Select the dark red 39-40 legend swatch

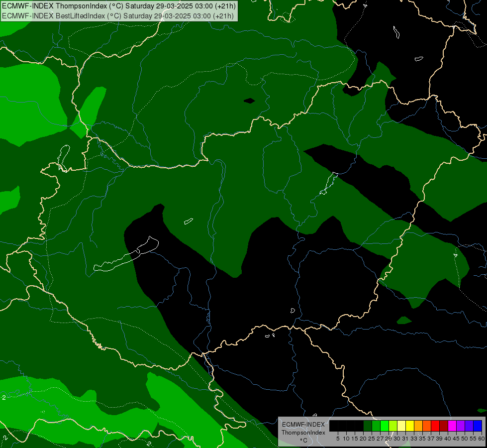point(444,426)
